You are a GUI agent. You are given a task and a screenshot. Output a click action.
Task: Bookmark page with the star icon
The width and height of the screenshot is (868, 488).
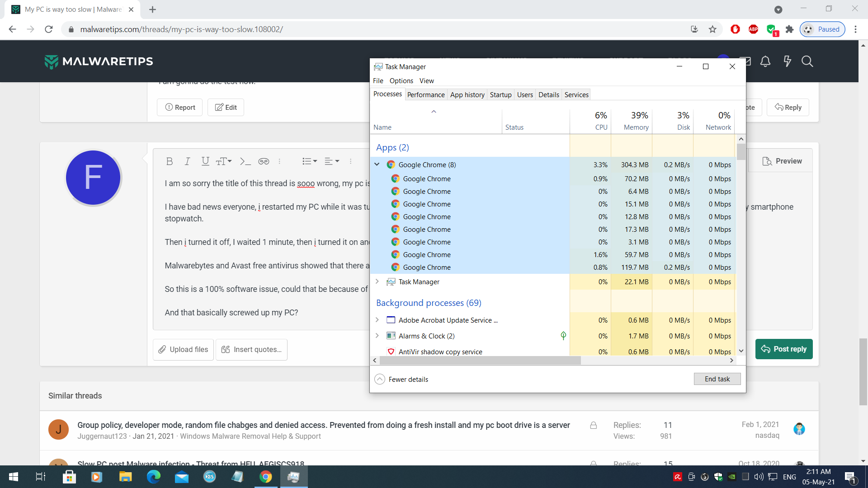(712, 29)
